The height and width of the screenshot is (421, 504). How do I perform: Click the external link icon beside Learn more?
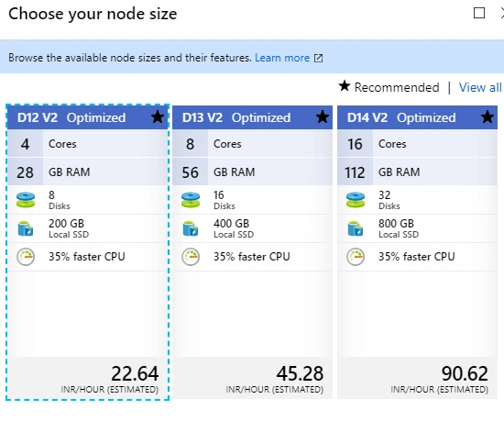tap(318, 58)
